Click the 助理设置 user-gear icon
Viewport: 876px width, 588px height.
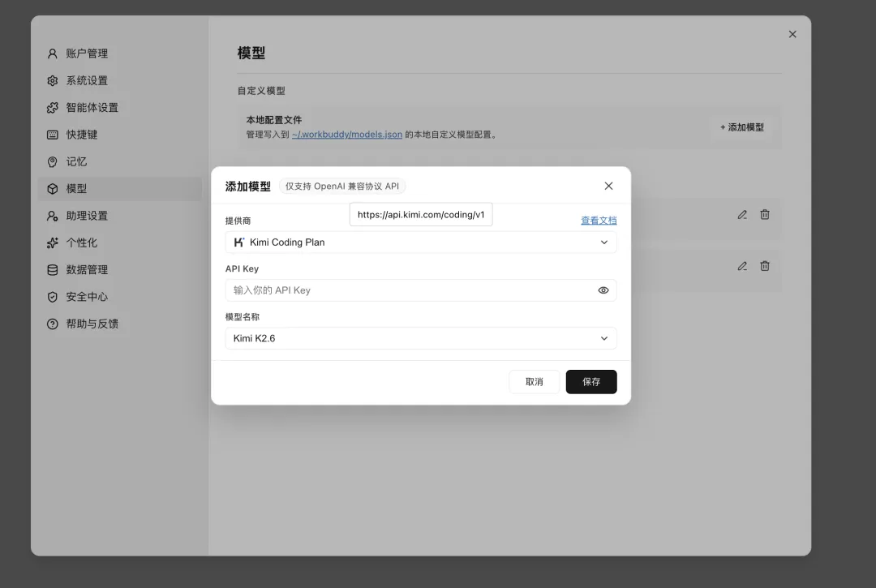[x=53, y=216]
